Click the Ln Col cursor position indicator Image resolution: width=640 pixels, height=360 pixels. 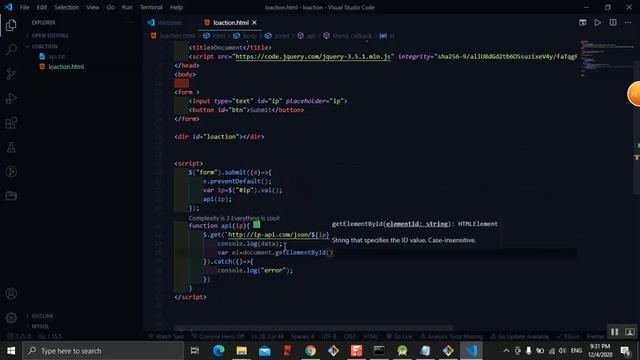pos(267,337)
